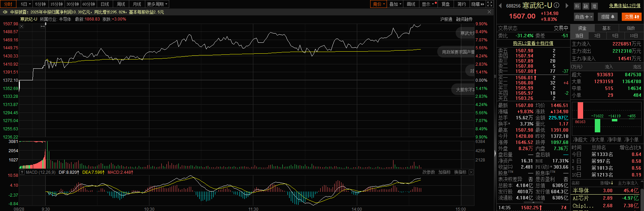Switch to 月线 chart tab
Image resolution: width=644 pixels, height=211 pixels.
coord(137,4)
